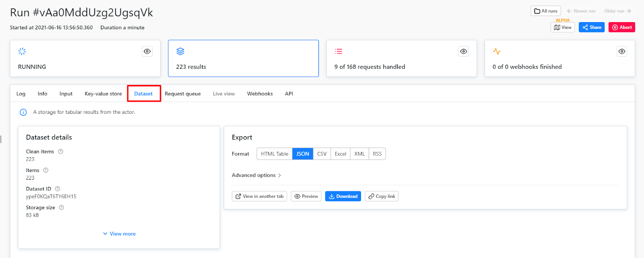
Task: Toggle the eye icon on webhooks finished card
Action: point(622,51)
